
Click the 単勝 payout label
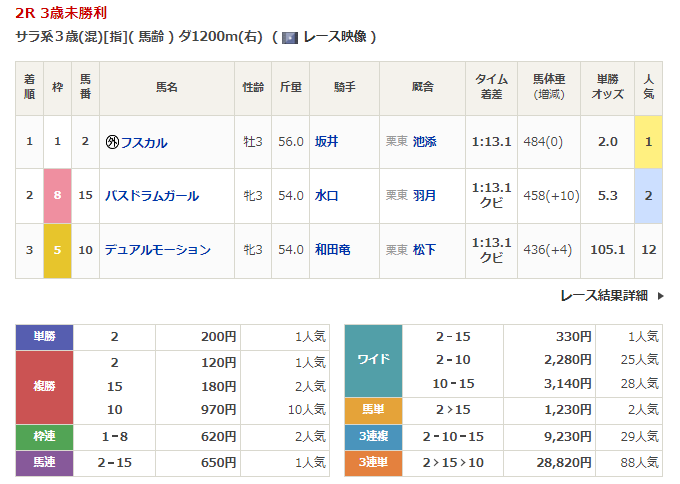(x=45, y=337)
